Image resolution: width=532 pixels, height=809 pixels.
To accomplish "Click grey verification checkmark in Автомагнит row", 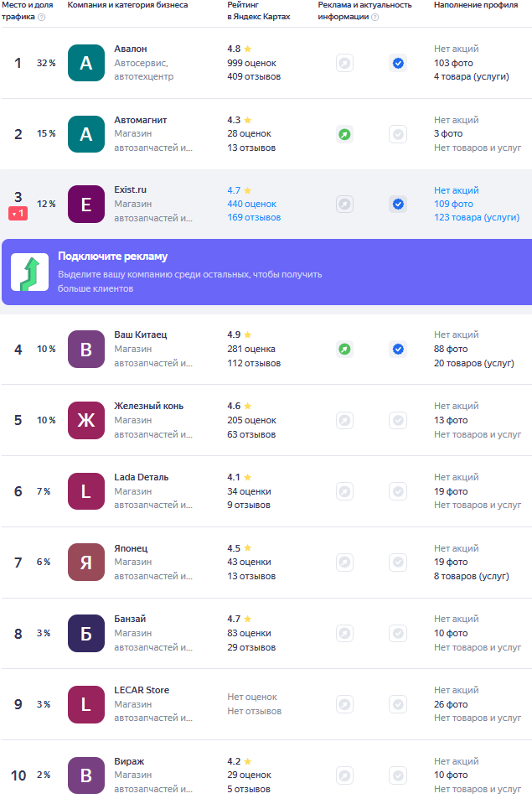I will [x=398, y=134].
